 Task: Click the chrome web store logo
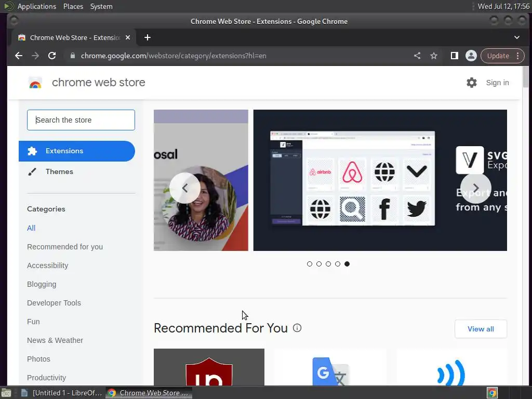click(35, 83)
